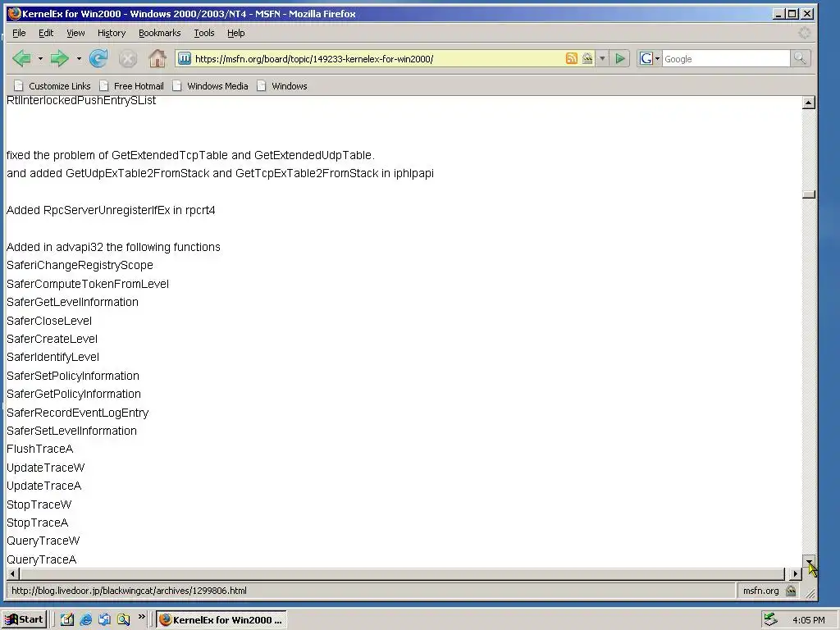Click the grayed Stop loading icon

[127, 58]
